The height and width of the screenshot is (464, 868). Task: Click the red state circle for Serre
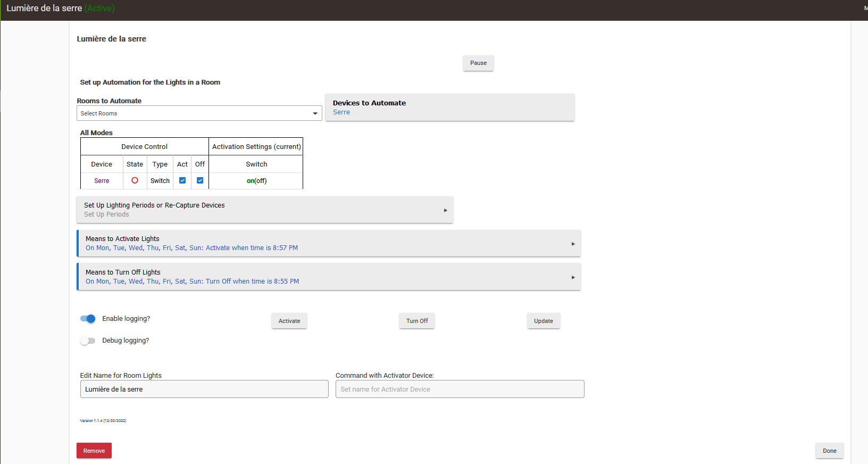click(135, 180)
